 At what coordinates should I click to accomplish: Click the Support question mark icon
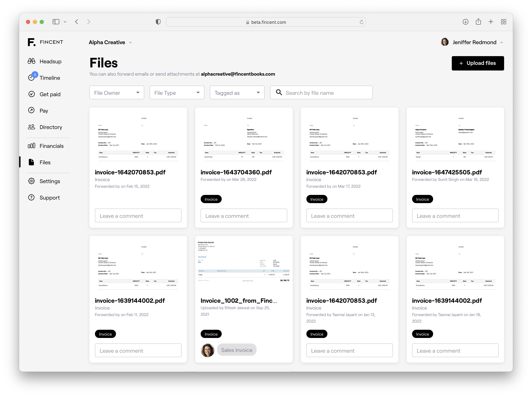coord(31,197)
